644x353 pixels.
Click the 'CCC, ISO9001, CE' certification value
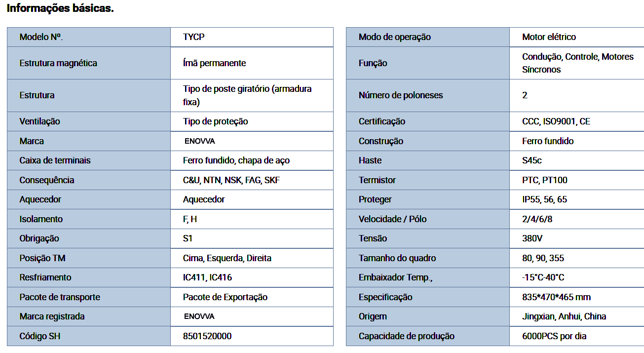tap(556, 121)
